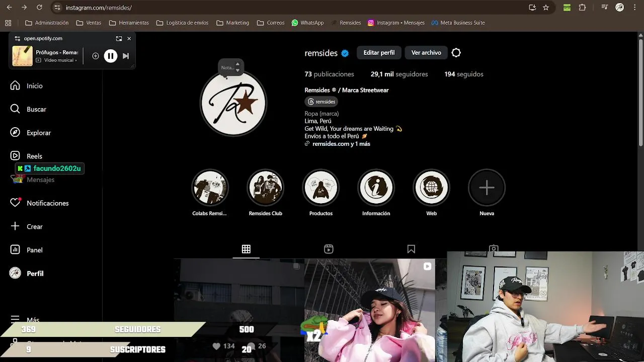The height and width of the screenshot is (362, 644).
Task: Click Ver archivo button
Action: 426,52
